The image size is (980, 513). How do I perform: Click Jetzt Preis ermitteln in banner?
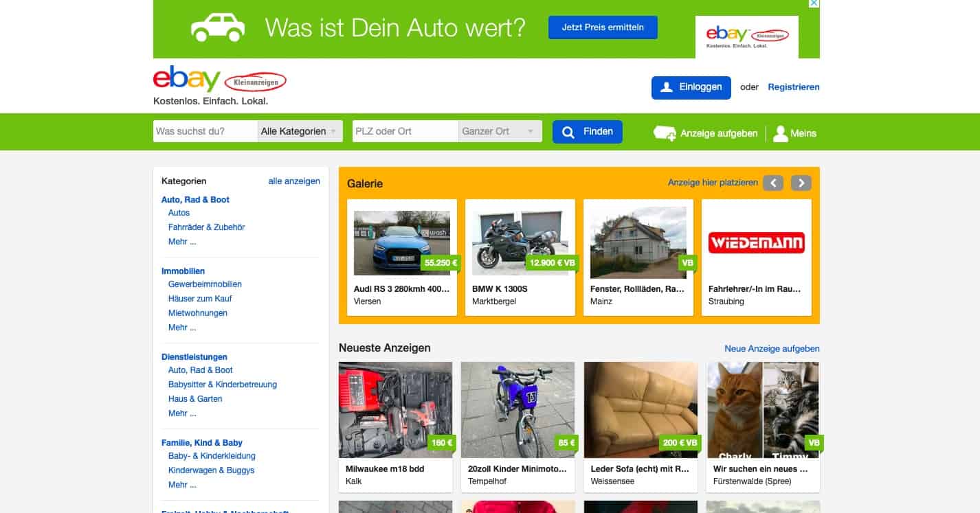coord(603,27)
